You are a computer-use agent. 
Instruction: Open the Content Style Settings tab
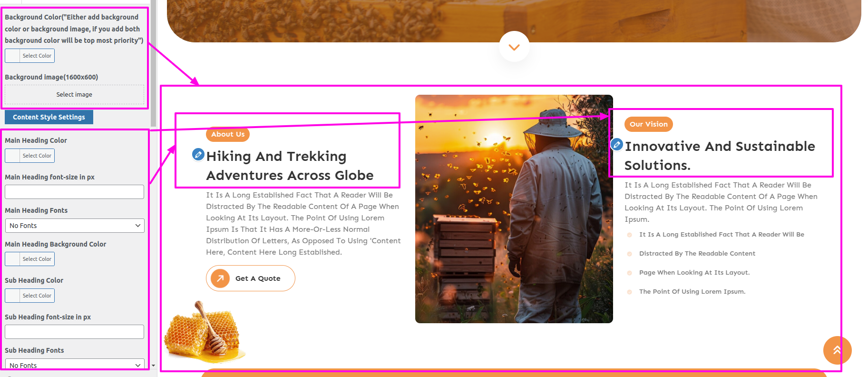tap(49, 117)
